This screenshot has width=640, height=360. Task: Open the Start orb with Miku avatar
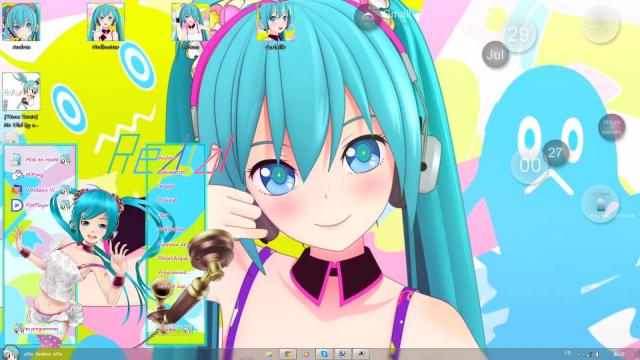10,353
